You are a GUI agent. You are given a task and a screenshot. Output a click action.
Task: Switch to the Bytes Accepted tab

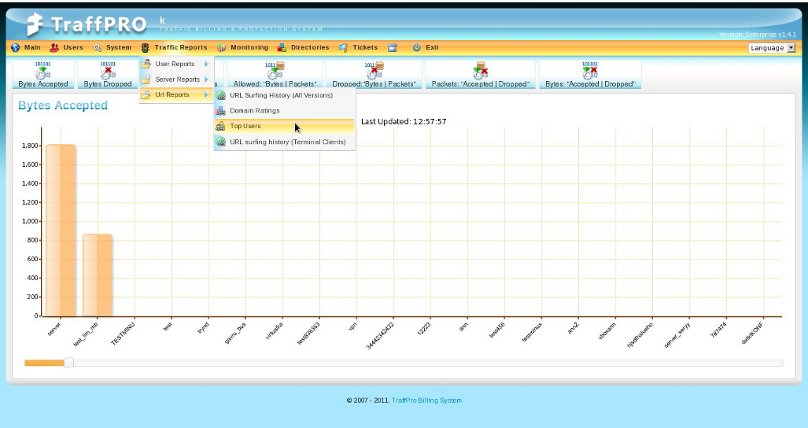(x=43, y=75)
